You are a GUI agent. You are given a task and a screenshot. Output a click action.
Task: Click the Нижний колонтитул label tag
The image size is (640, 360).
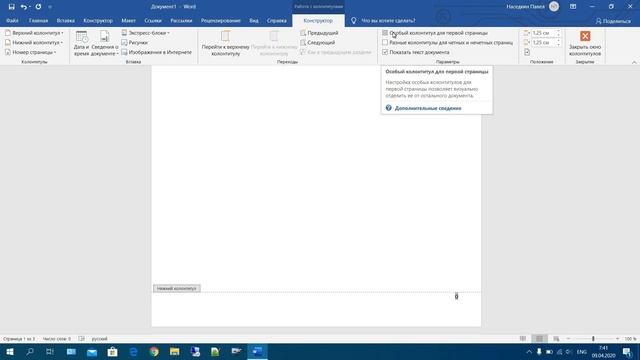(177, 289)
